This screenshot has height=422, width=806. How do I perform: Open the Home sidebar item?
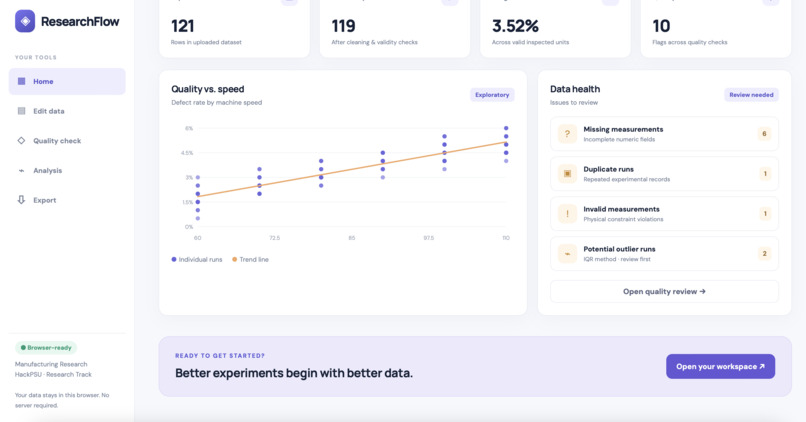(x=67, y=81)
